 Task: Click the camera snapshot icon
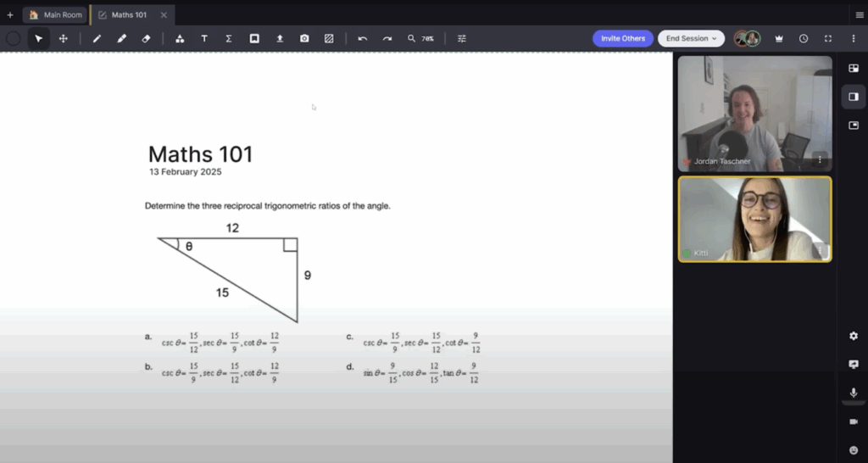[x=304, y=39]
